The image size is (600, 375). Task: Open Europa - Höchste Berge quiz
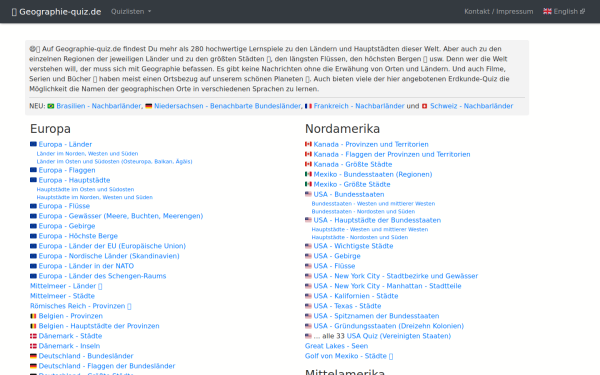(78, 236)
